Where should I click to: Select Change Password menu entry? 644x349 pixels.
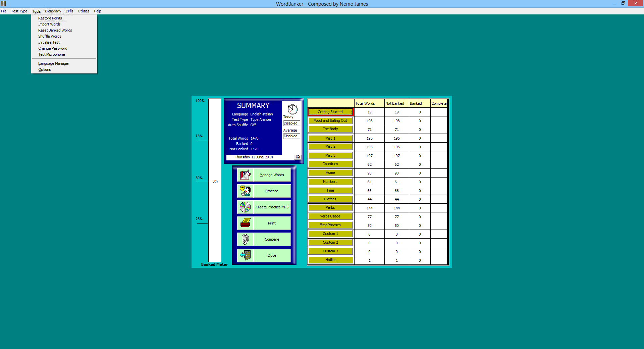(x=64, y=48)
